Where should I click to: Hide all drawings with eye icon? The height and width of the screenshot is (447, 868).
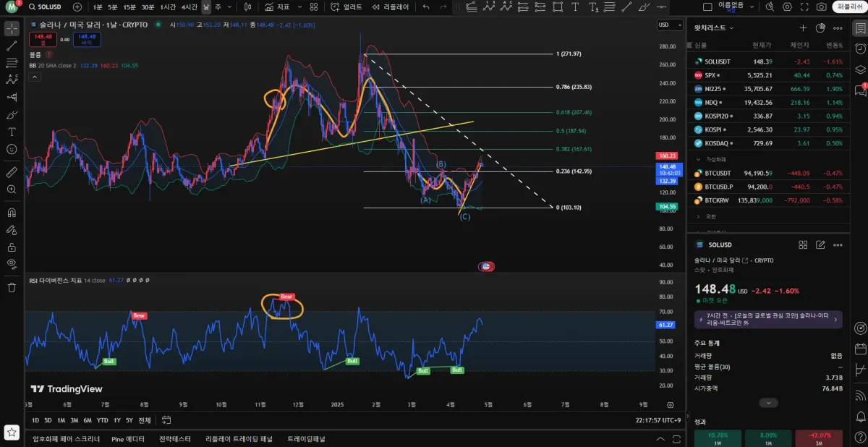point(12,263)
